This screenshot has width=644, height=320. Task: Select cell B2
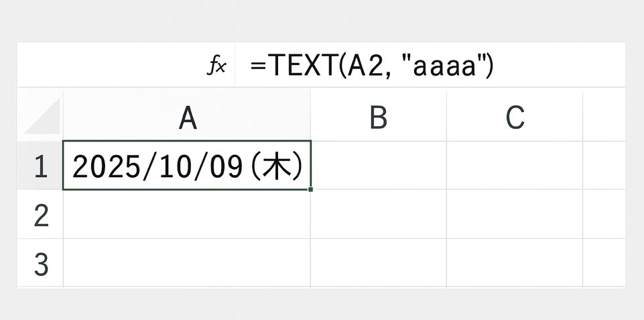[379, 215]
